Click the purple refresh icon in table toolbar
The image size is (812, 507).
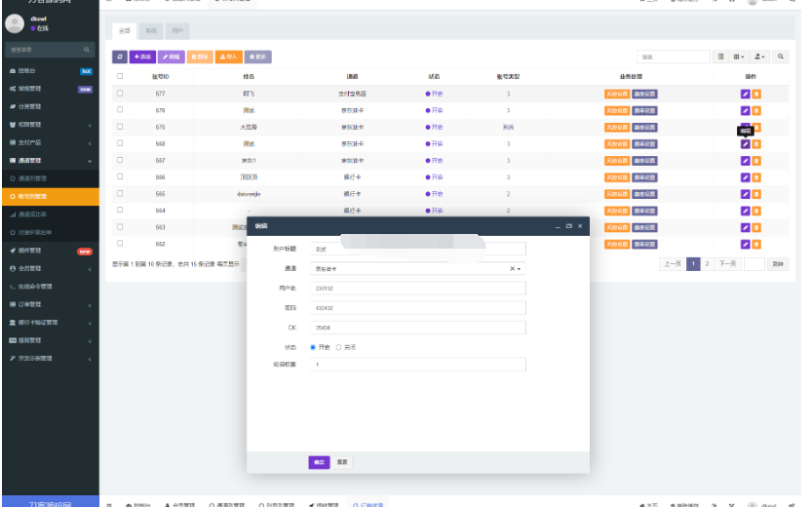click(x=120, y=58)
